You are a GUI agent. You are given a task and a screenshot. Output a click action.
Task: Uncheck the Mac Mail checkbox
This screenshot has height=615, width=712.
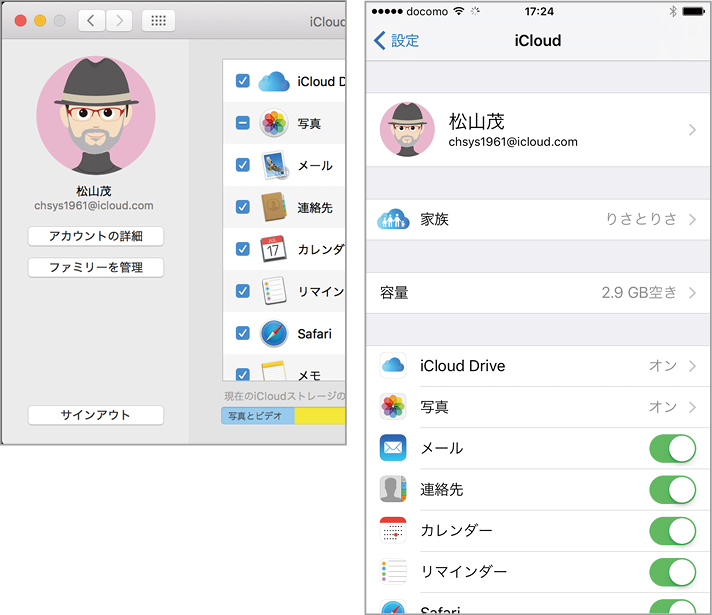point(242,165)
